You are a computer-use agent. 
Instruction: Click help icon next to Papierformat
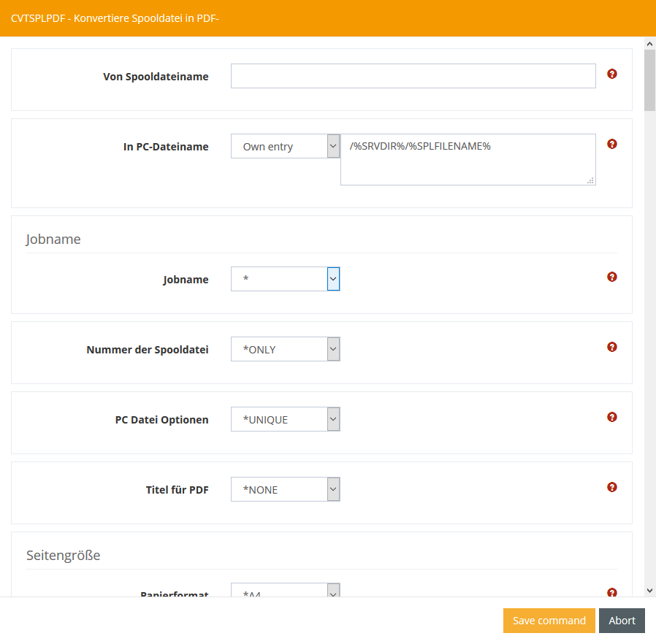tap(612, 592)
